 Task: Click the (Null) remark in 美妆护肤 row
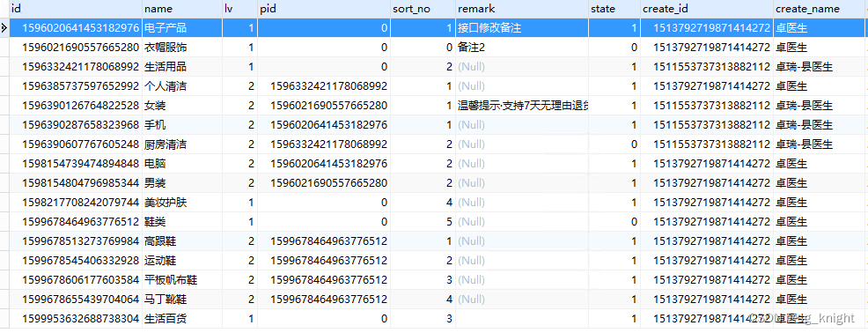click(522, 203)
